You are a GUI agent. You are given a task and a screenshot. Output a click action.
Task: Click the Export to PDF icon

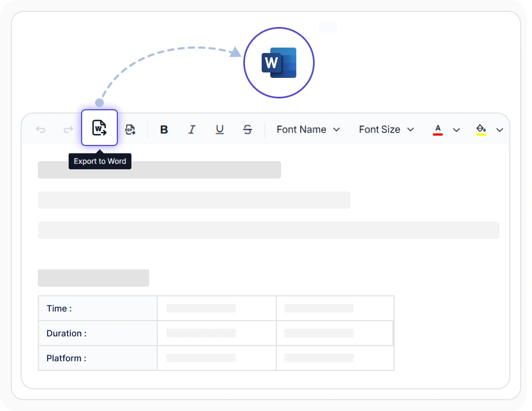coord(130,130)
